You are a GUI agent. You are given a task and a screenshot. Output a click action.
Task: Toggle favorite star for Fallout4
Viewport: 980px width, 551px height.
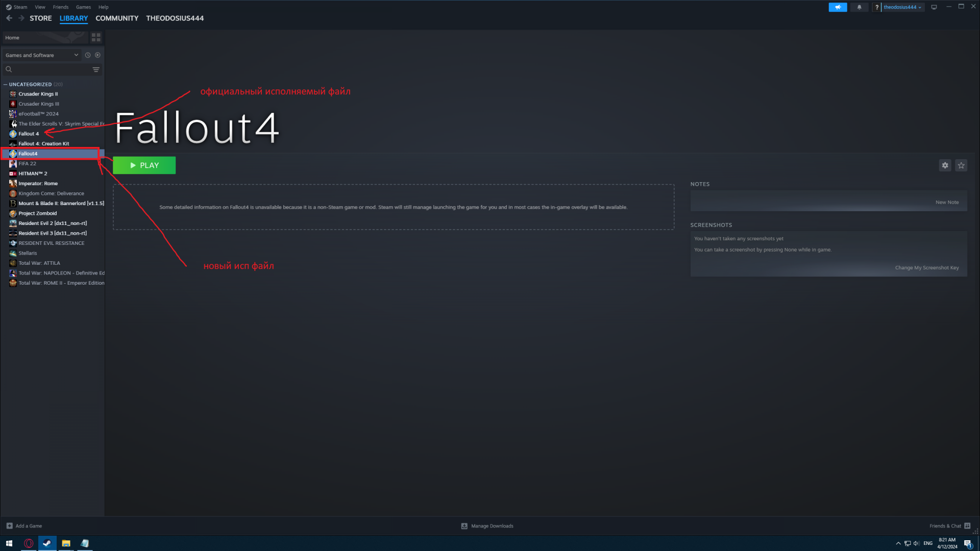[x=961, y=165]
